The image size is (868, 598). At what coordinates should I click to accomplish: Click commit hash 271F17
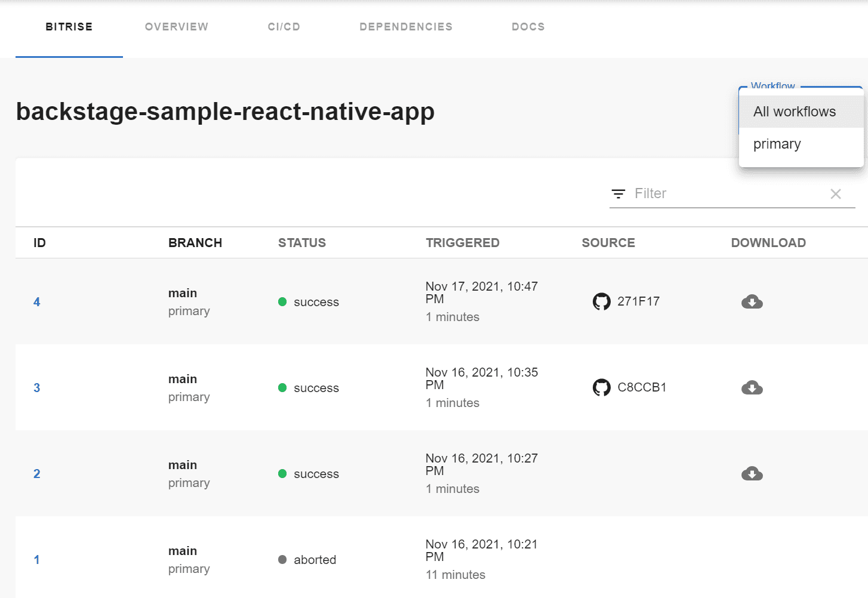pos(639,301)
